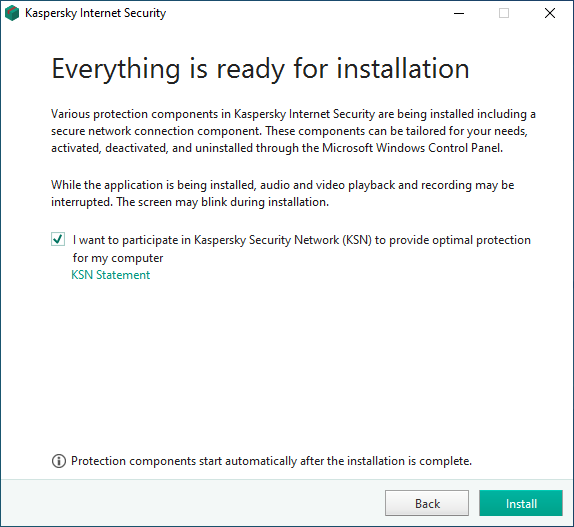The height and width of the screenshot is (527, 574).
Task: Go Back to the previous step
Action: click(x=427, y=503)
